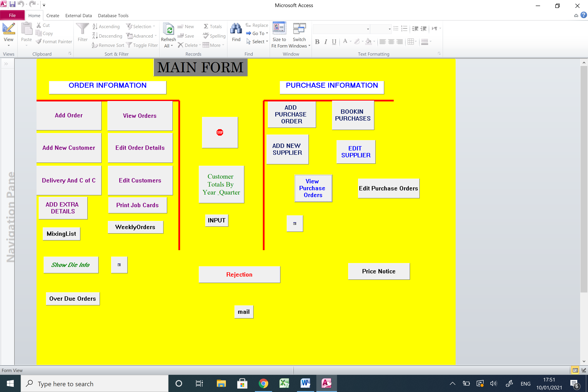Toggle Filter on or off
This screenshot has height=392, width=588.
[142, 45]
